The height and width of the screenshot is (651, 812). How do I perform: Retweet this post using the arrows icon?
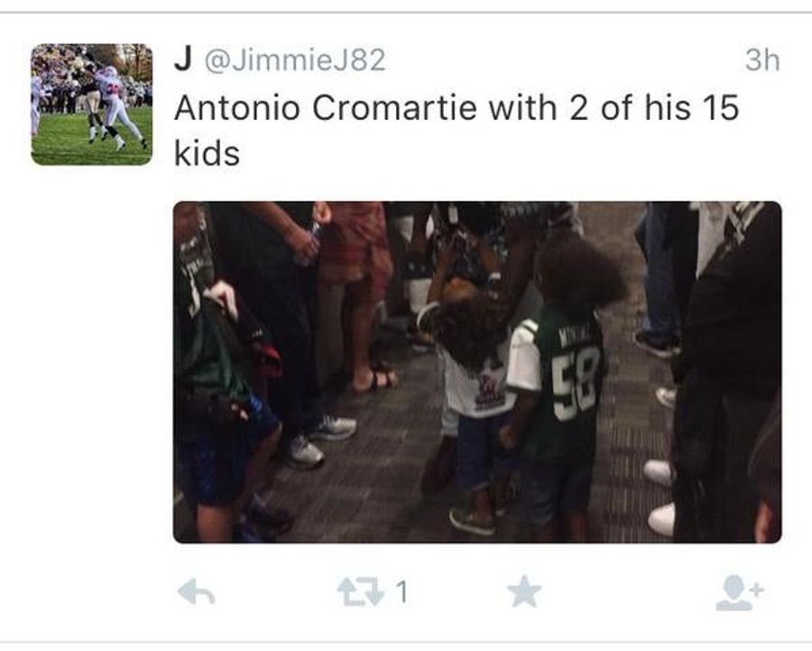pyautogui.click(x=360, y=592)
